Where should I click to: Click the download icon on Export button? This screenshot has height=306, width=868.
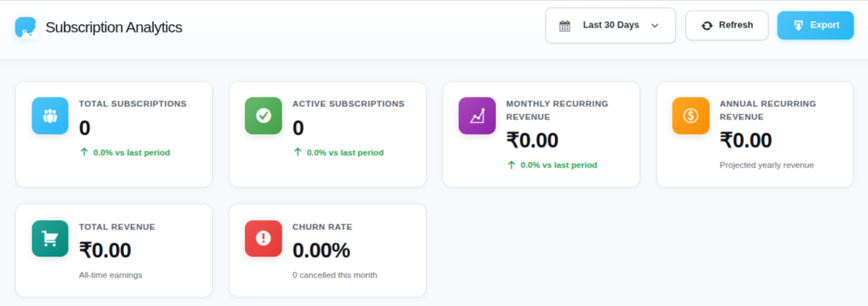click(x=799, y=25)
